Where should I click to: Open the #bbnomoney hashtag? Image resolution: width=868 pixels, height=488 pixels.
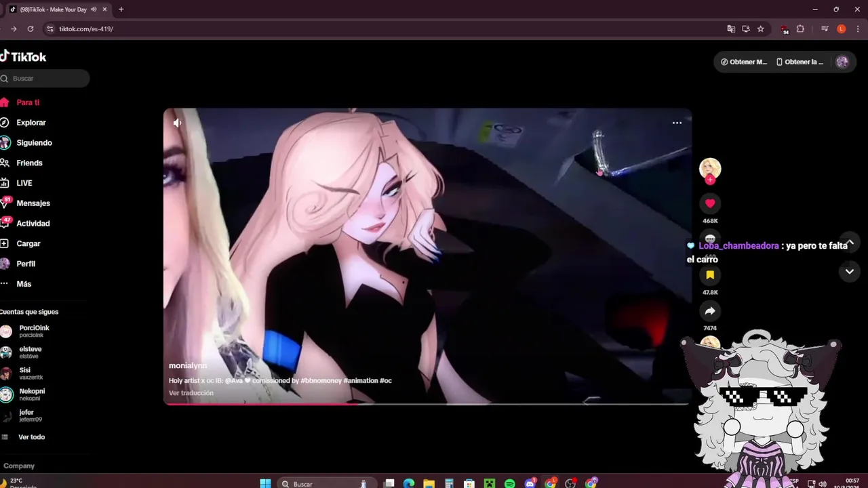[x=321, y=381]
